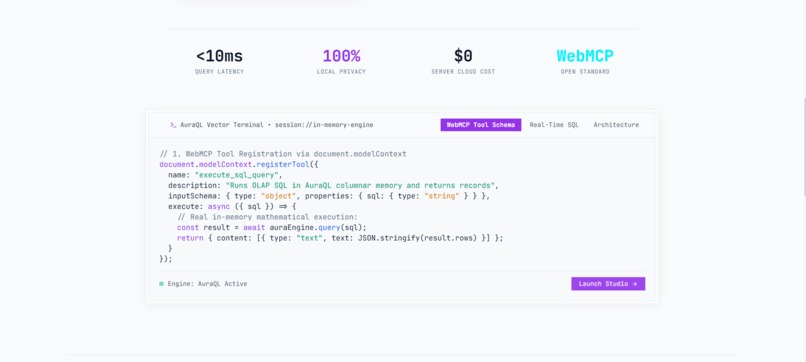Click the green Engine status indicator square

tap(161, 284)
